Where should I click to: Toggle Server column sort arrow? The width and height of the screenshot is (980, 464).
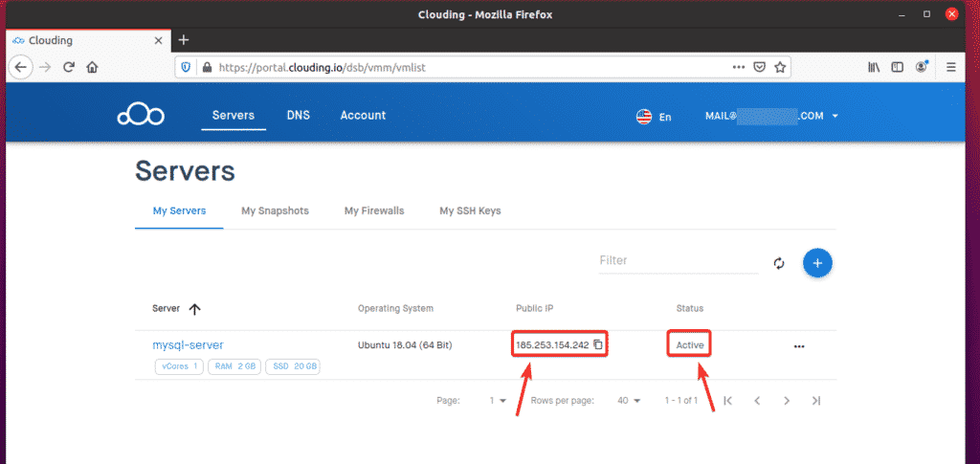point(194,309)
